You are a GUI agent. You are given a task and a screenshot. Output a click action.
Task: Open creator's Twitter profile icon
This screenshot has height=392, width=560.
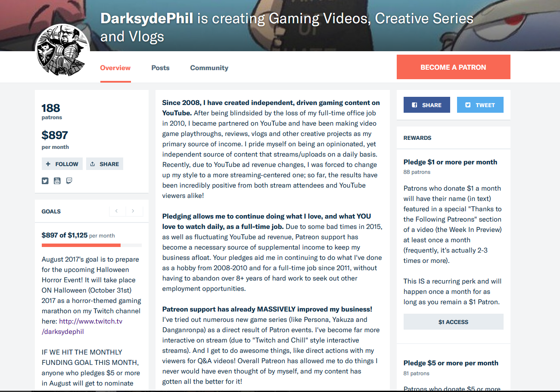pyautogui.click(x=45, y=181)
